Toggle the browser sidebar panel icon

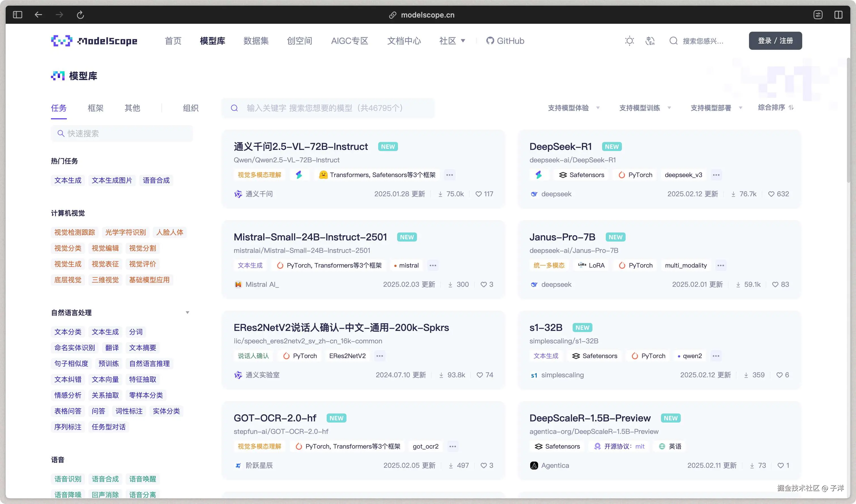coord(17,15)
